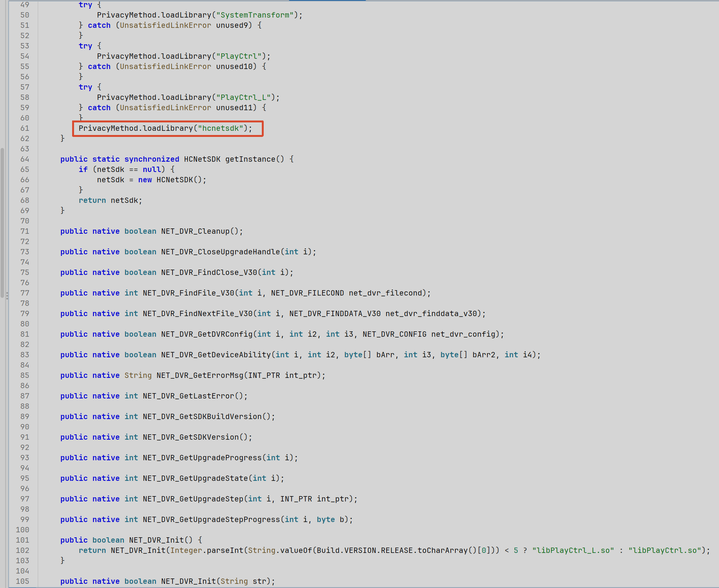
Task: Click 'return netSdk;' statement
Action: pyautogui.click(x=110, y=200)
